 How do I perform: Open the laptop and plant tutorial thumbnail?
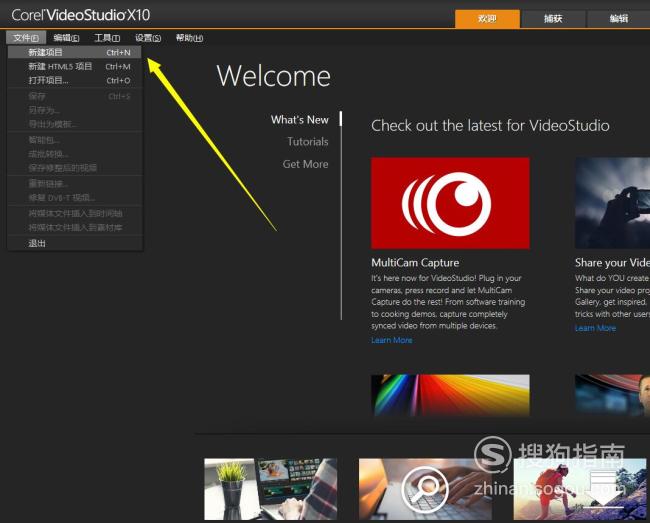coord(271,489)
